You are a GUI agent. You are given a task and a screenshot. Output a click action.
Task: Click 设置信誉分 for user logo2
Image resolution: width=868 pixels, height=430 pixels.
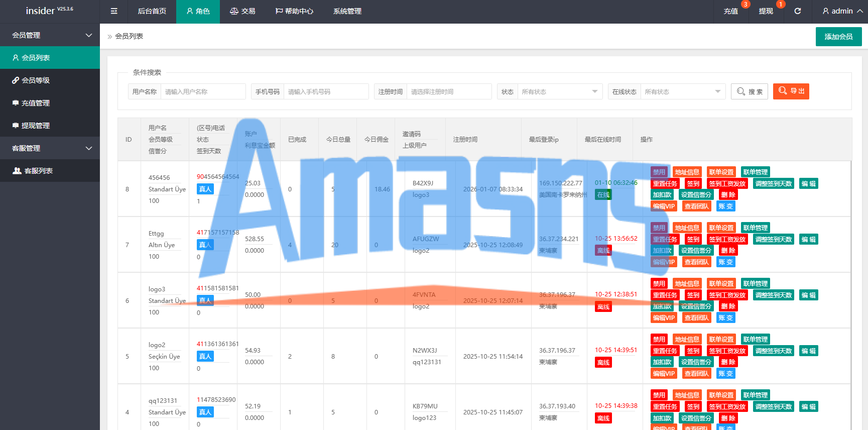pos(696,362)
